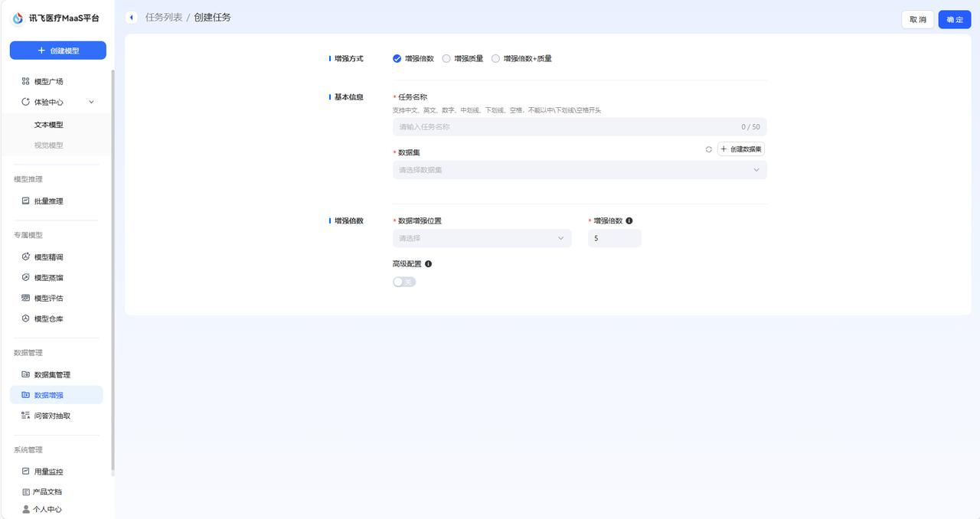This screenshot has height=519, width=980.
Task: Toggle the 高级配置 switch
Action: pos(404,282)
